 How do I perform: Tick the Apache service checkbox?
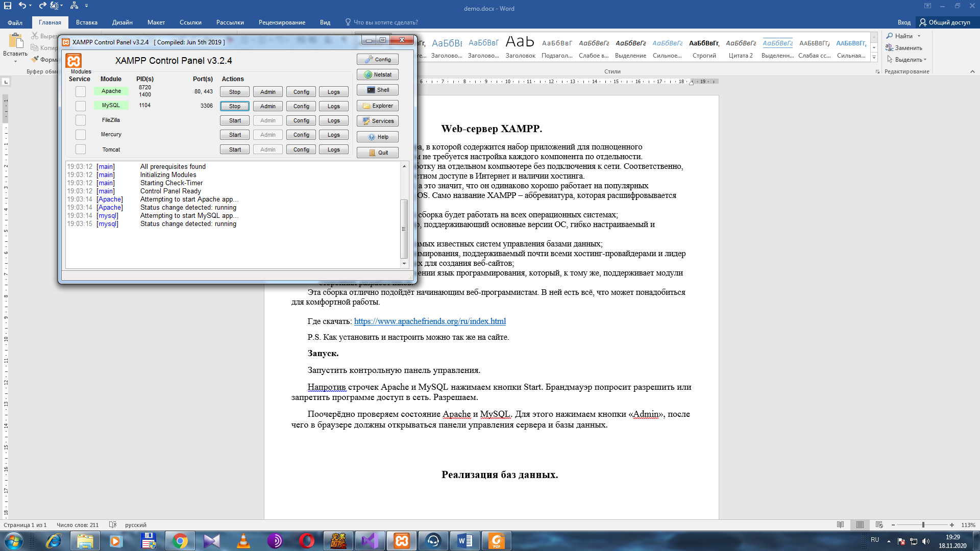(81, 91)
